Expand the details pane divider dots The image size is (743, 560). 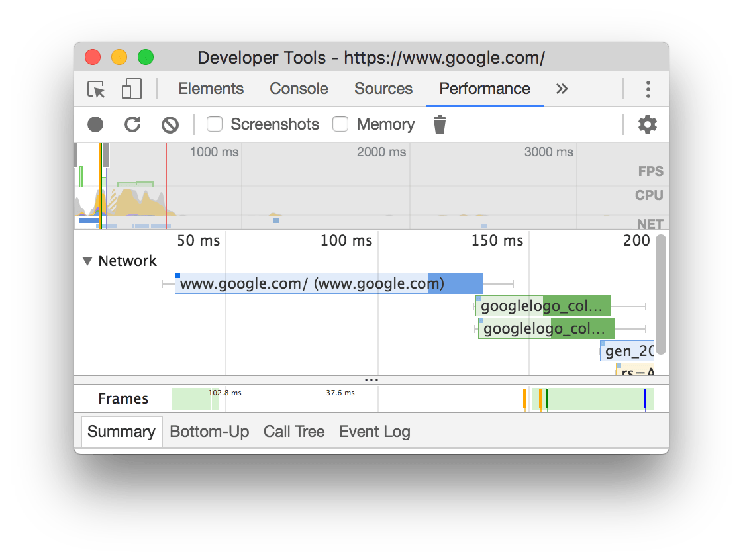pos(371,379)
